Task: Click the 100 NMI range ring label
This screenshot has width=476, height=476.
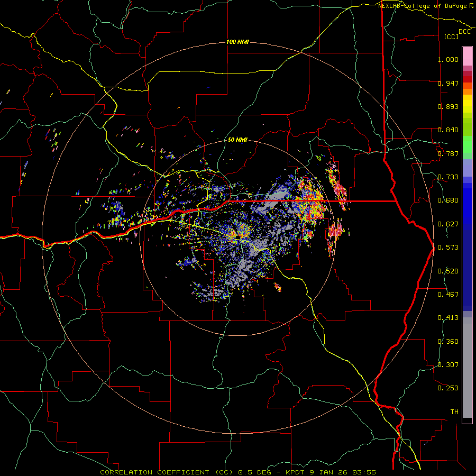Action: pyautogui.click(x=237, y=42)
